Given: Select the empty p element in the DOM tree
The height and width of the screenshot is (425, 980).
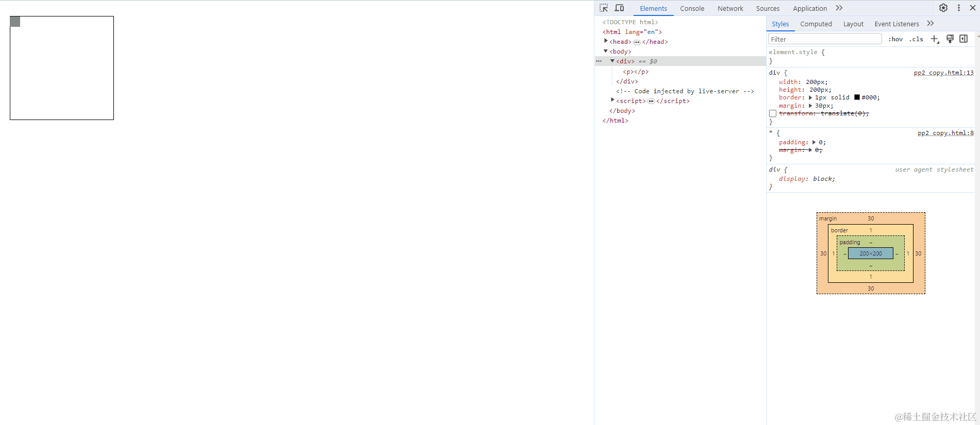Looking at the screenshot, I should 636,72.
